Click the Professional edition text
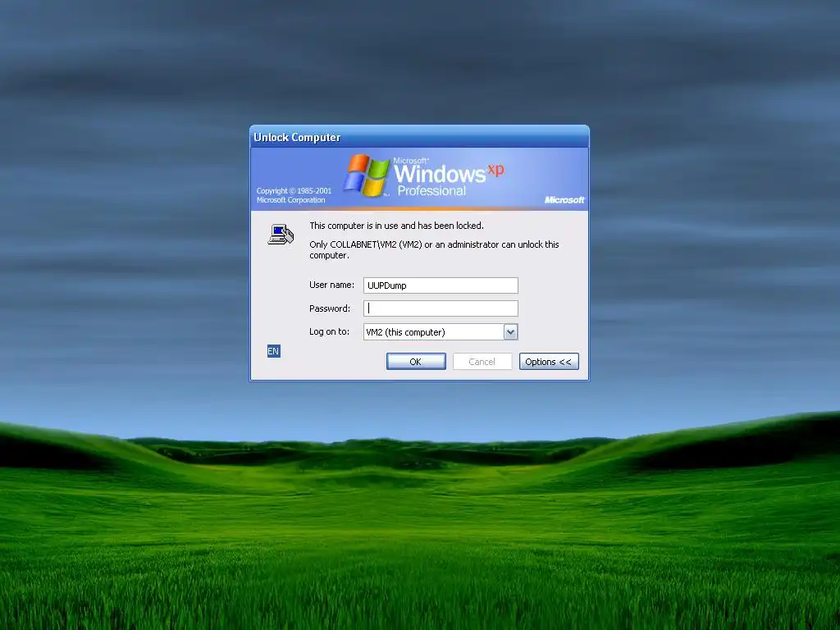The image size is (840, 630). [431, 190]
